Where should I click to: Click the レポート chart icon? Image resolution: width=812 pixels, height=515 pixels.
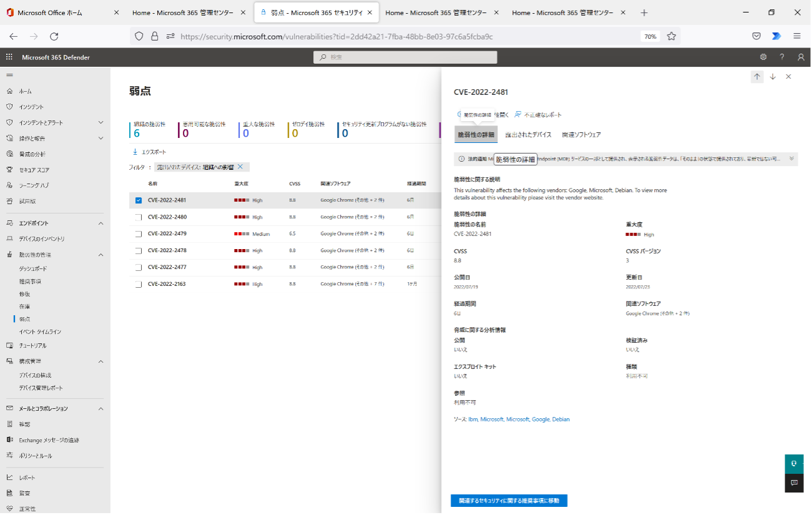pyautogui.click(x=9, y=478)
